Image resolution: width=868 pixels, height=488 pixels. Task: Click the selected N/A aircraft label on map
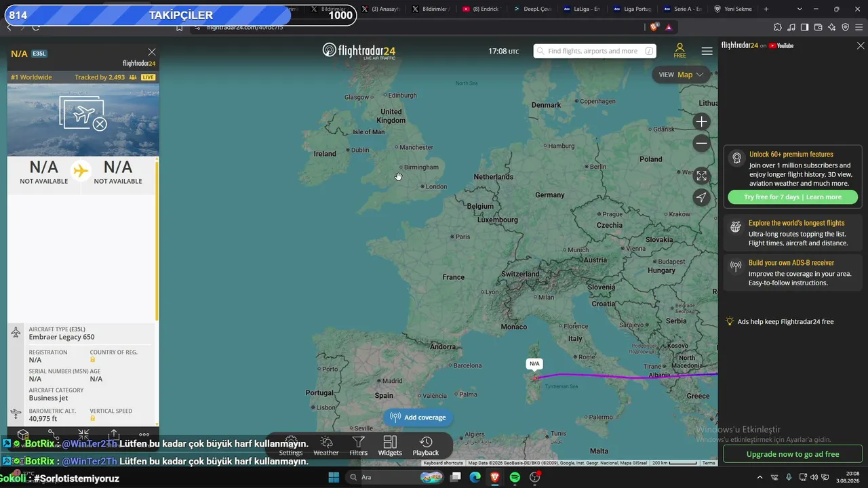click(x=534, y=364)
